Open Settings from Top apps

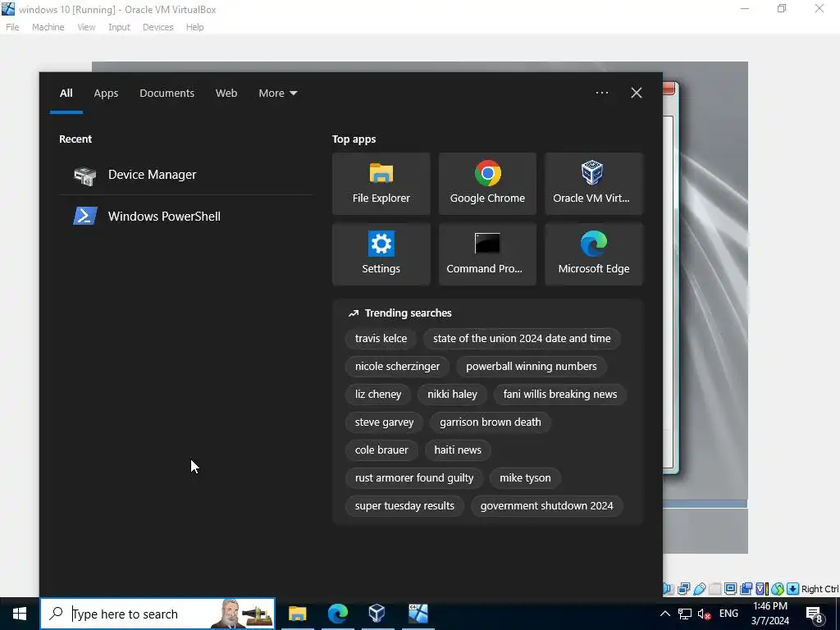pyautogui.click(x=381, y=254)
